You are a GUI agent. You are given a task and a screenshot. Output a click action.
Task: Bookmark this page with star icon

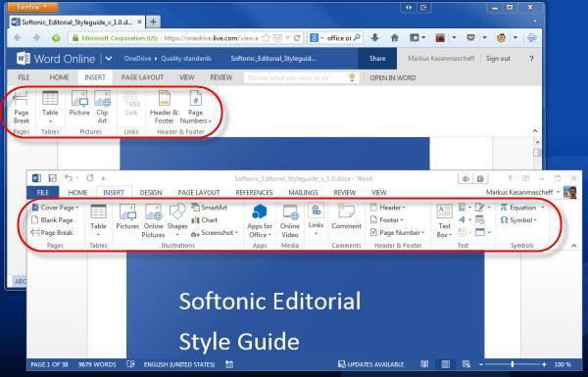[x=266, y=38]
